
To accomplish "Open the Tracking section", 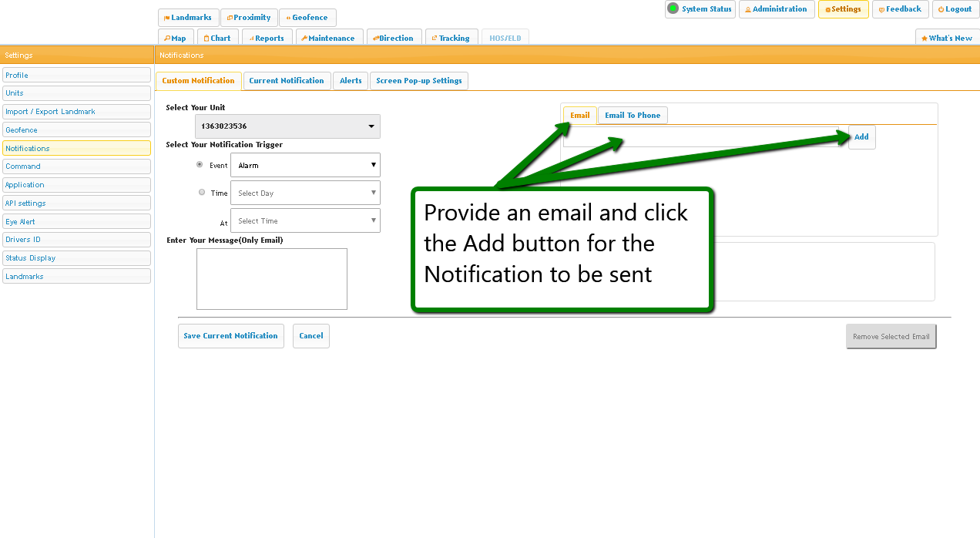I will pyautogui.click(x=450, y=38).
